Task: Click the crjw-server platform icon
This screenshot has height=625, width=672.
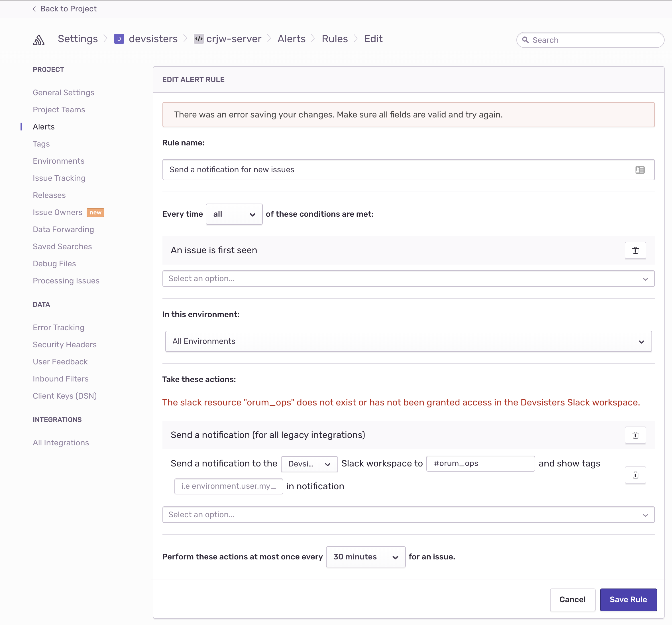Action: click(199, 39)
